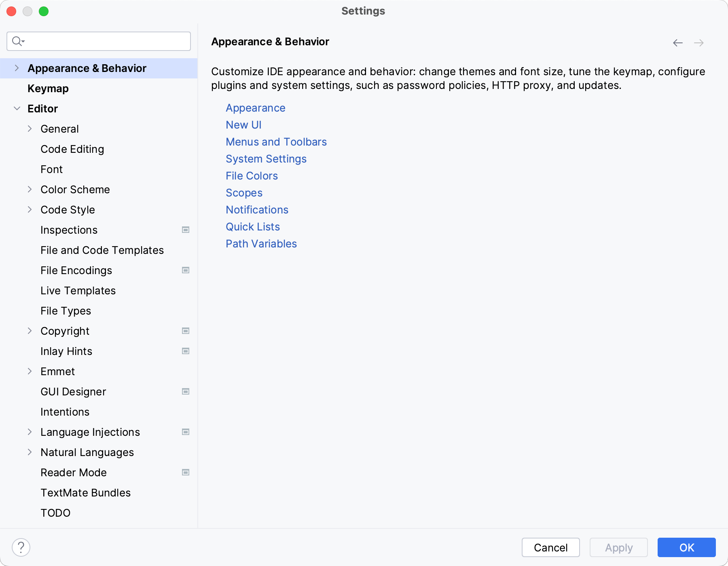Click project-level icon next to Inspections

point(186,230)
